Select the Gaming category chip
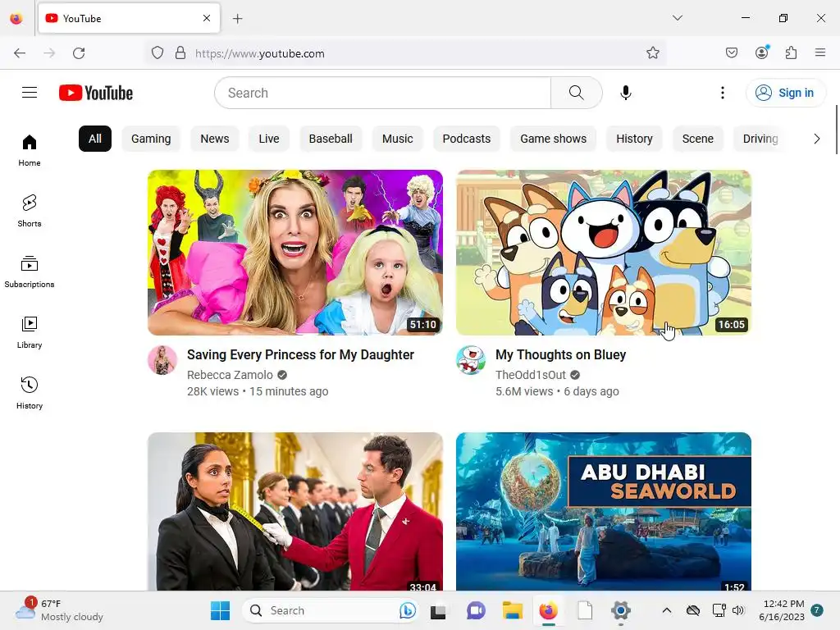The image size is (840, 630). point(151,139)
